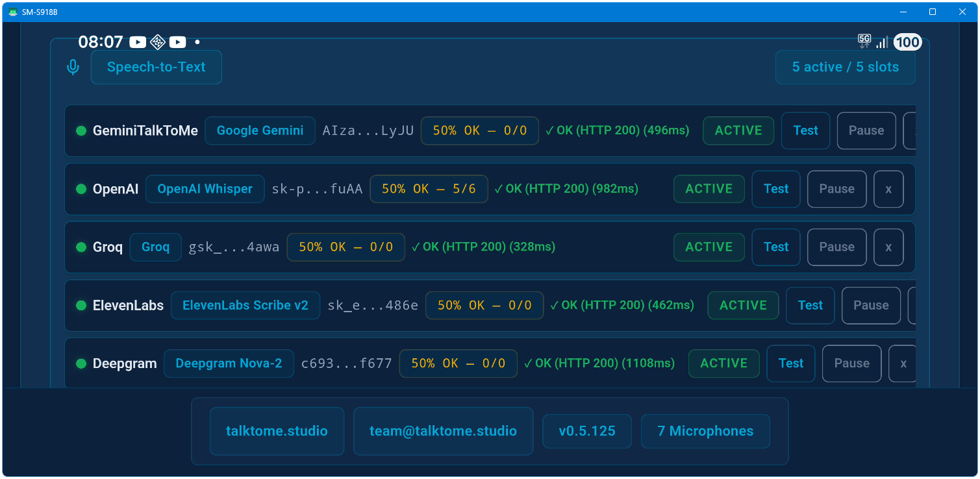Image resolution: width=980 pixels, height=479 pixels.
Task: Click the 'OK (HTTP 200) (462ms)' status
Action: [x=622, y=305]
